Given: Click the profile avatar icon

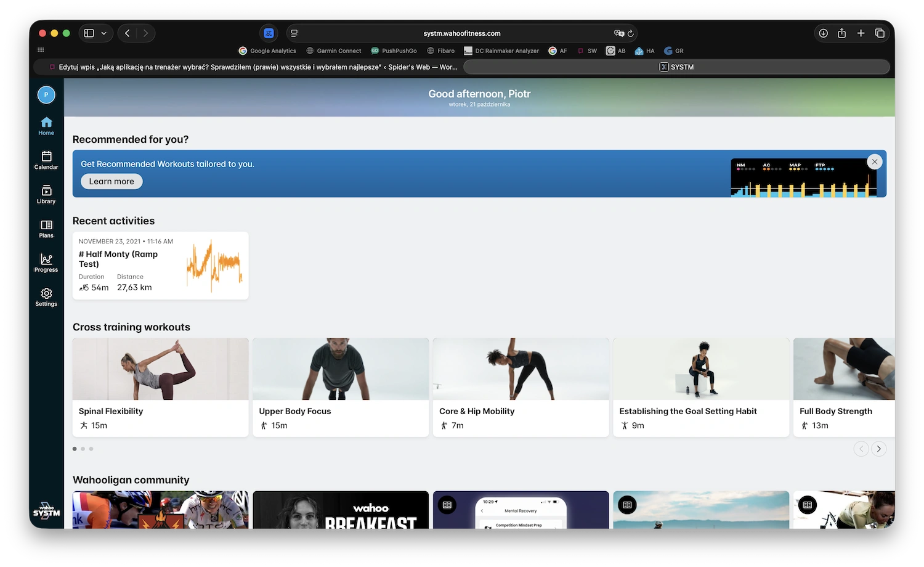Looking at the screenshot, I should (46, 95).
